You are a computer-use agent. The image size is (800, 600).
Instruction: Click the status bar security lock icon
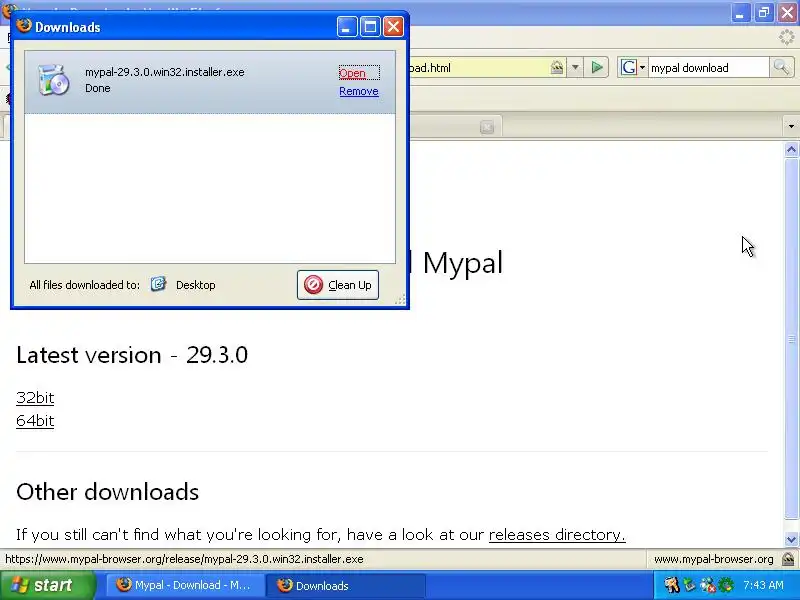coord(788,559)
